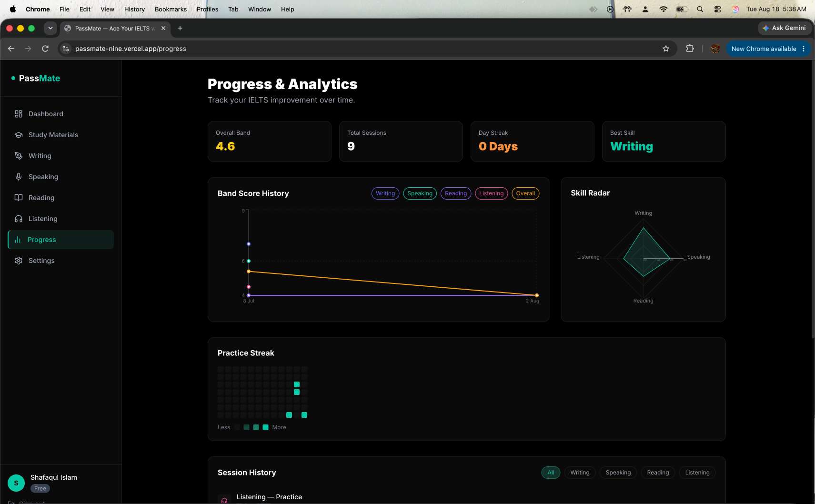
Task: Toggle the Writing series in Band Score History
Action: coord(385,193)
